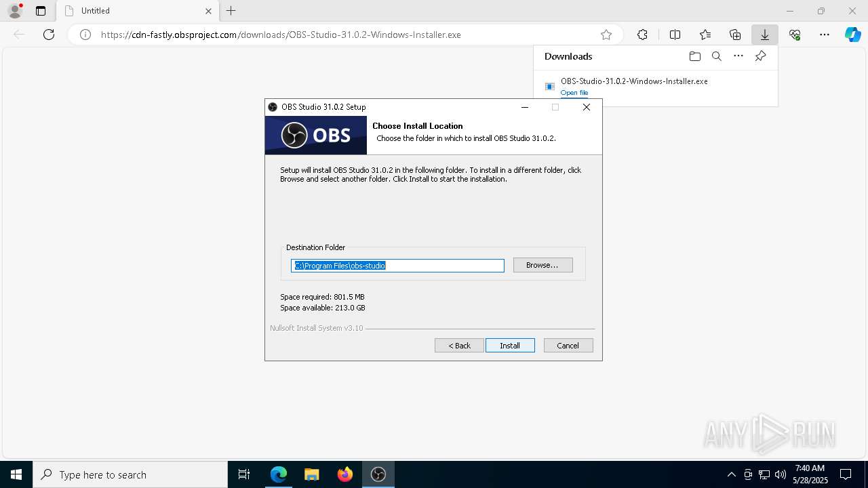
Task: Open more options in Downloads panel
Action: coord(738,56)
